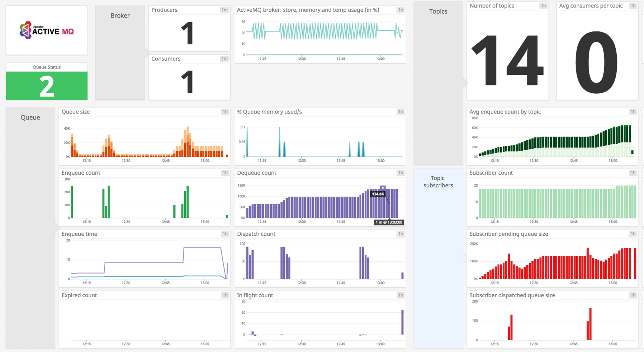Click the 1h badge on Enqueue time
644x352 pixels.
click(x=225, y=234)
